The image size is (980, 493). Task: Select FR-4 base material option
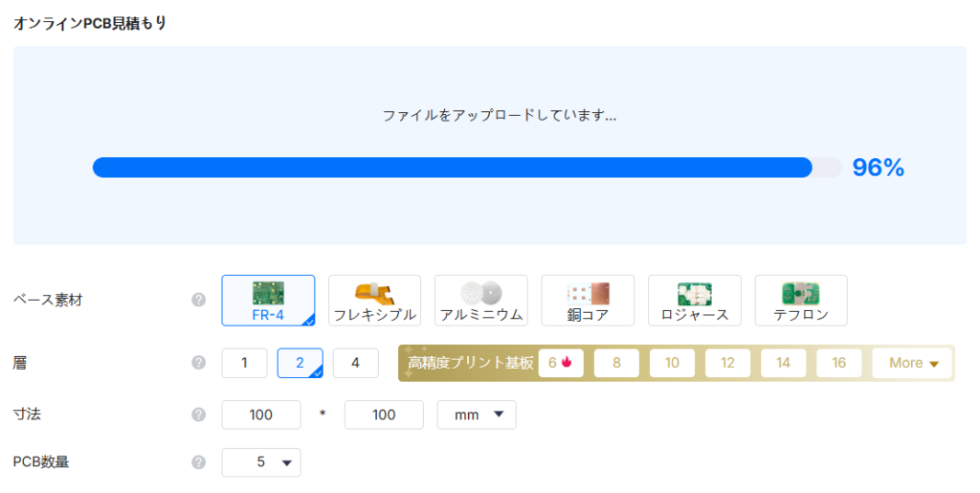pyautogui.click(x=268, y=301)
